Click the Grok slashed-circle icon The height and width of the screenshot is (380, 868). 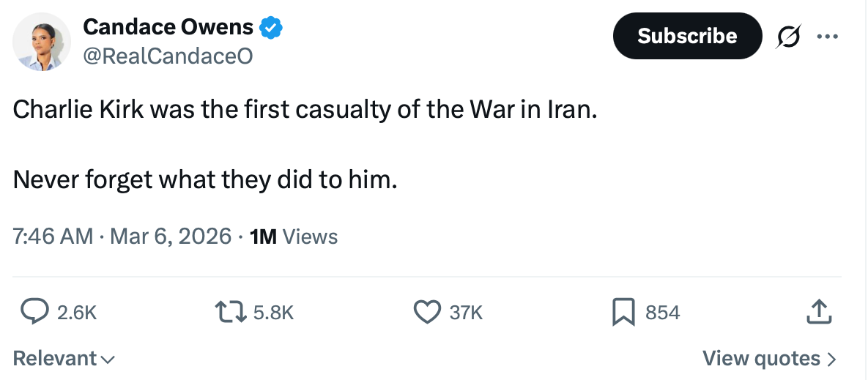(788, 35)
